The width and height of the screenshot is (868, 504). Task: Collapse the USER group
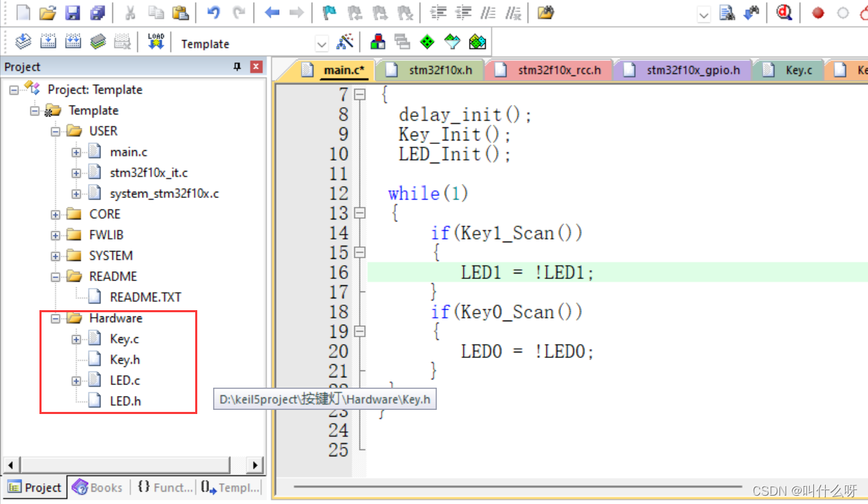coord(55,131)
